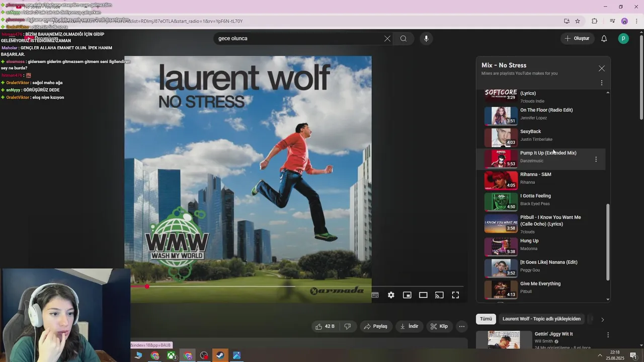The width and height of the screenshot is (644, 362).
Task: Open the YouTube notifications bell
Action: click(x=604, y=39)
